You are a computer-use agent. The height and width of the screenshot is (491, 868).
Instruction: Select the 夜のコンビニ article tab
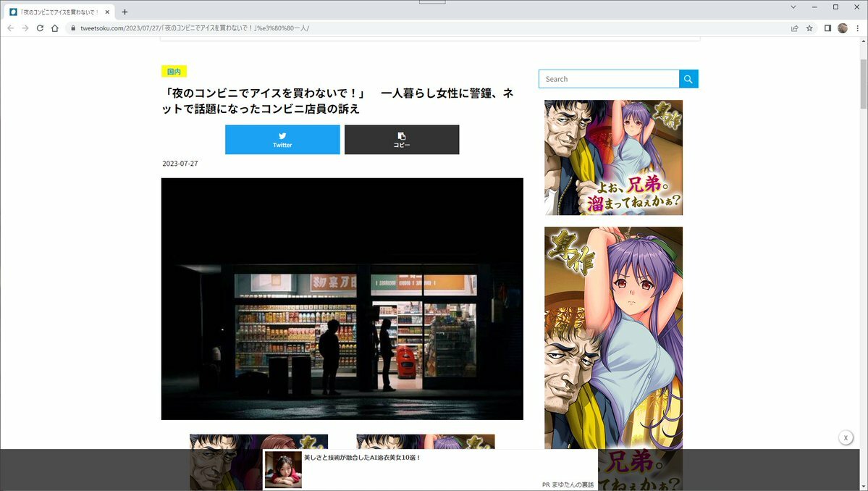click(x=60, y=12)
